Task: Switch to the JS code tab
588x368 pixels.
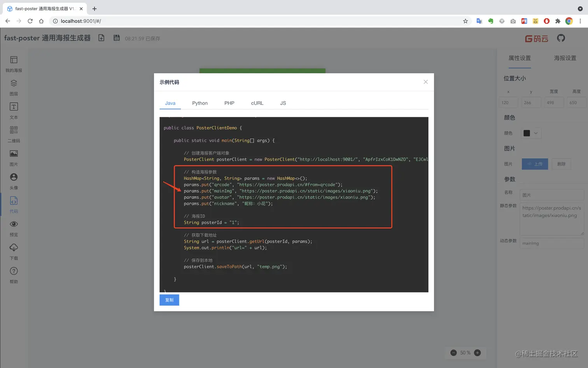Action: pos(283,103)
